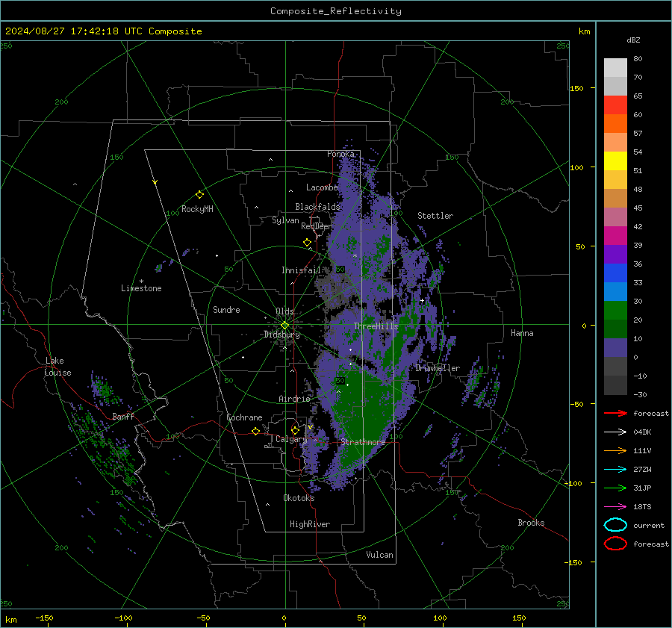Click the Lake Louise label
Screen dimensions: 672x628
(x=57, y=367)
